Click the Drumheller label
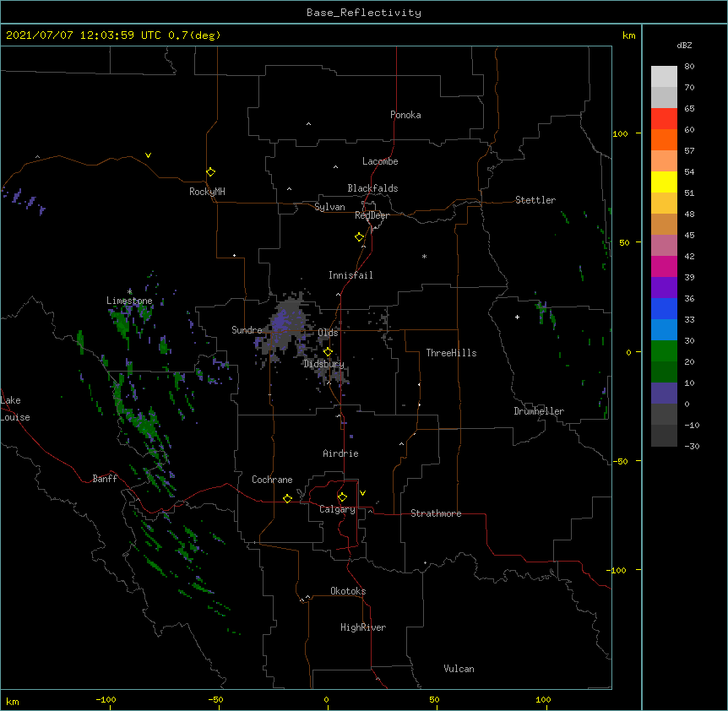This screenshot has width=728, height=711. coord(539,411)
